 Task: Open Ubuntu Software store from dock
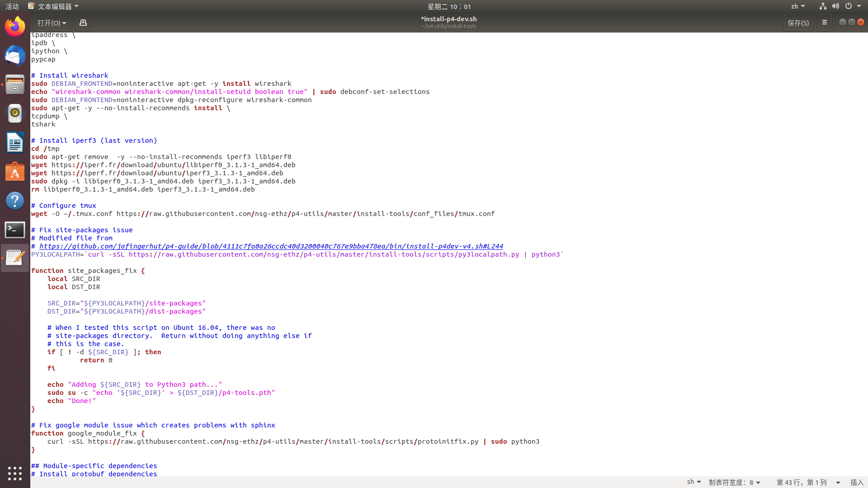(x=15, y=172)
